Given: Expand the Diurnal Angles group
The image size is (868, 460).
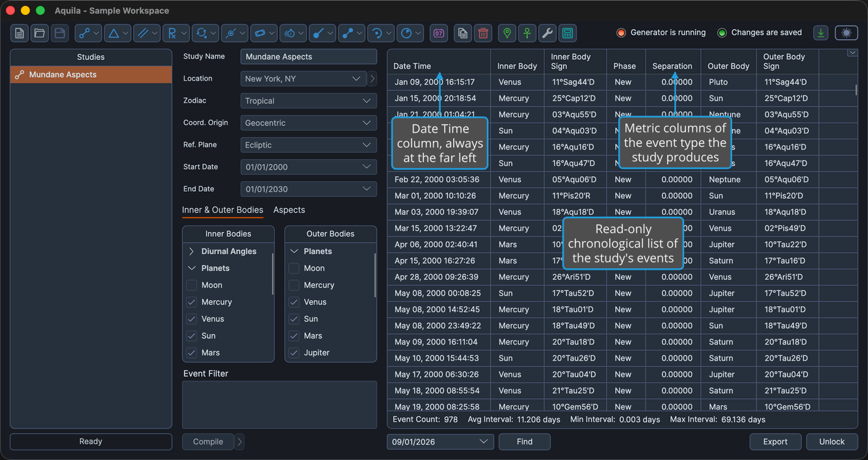Looking at the screenshot, I should [x=191, y=251].
